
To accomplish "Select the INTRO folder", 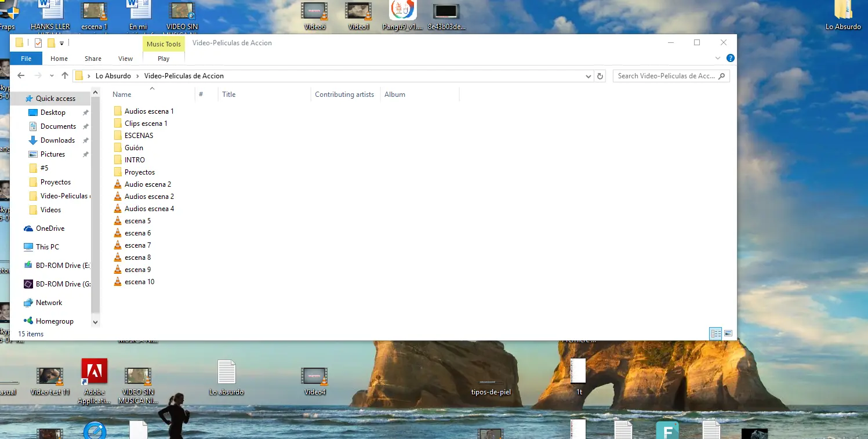I will [130, 159].
